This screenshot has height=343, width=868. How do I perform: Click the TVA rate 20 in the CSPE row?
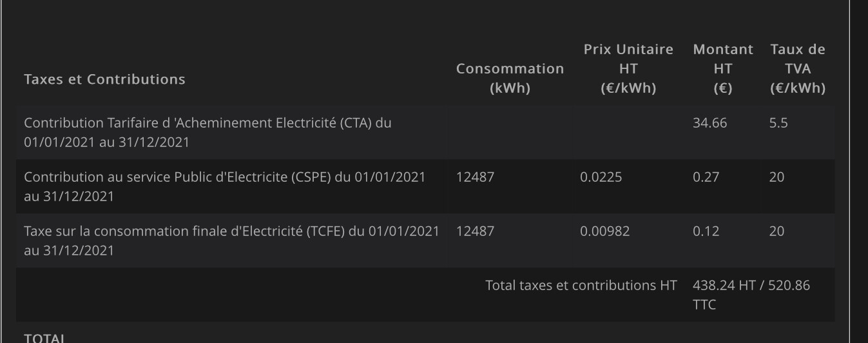pyautogui.click(x=777, y=177)
